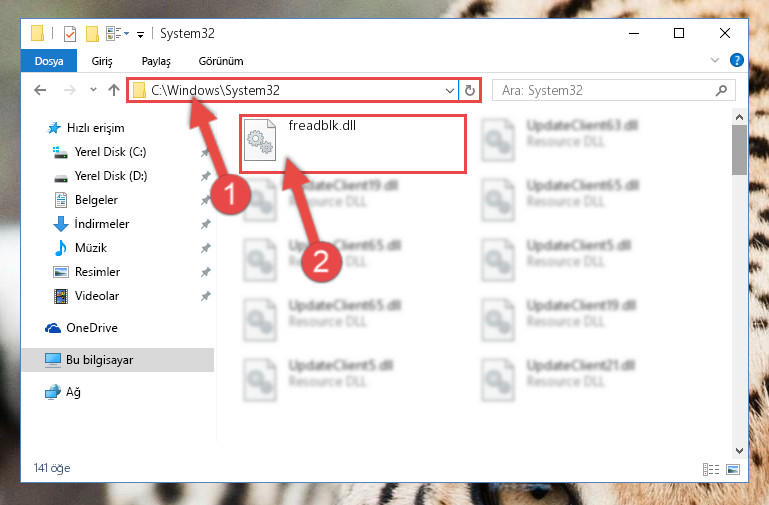This screenshot has height=505, width=769.
Task: Click the New folder quick access icon
Action: tap(92, 33)
